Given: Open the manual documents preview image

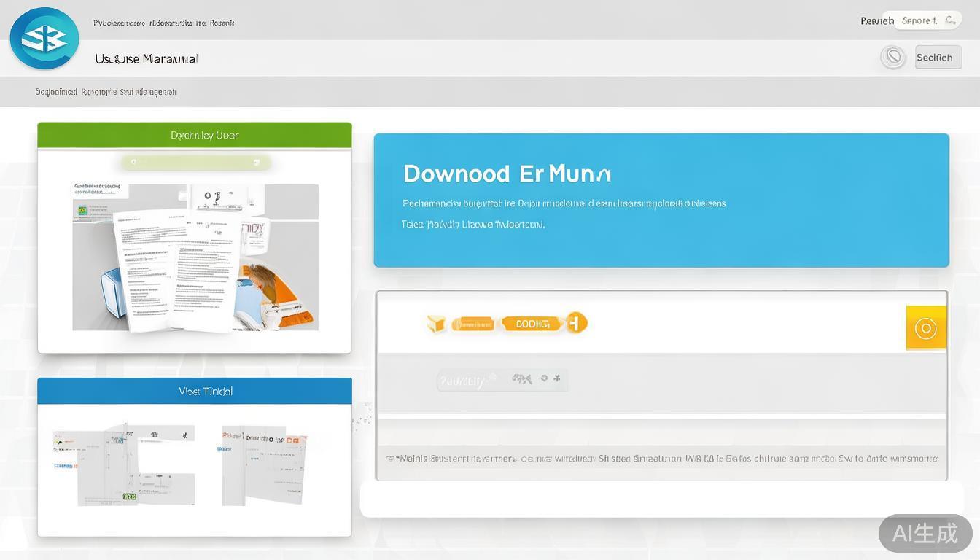Looking at the screenshot, I should pos(195,257).
